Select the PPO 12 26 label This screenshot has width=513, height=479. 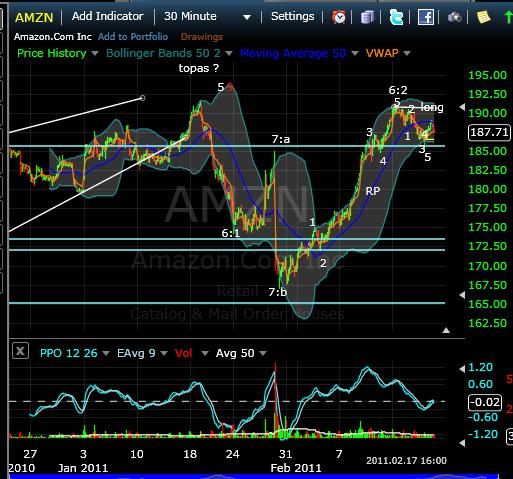pos(69,353)
